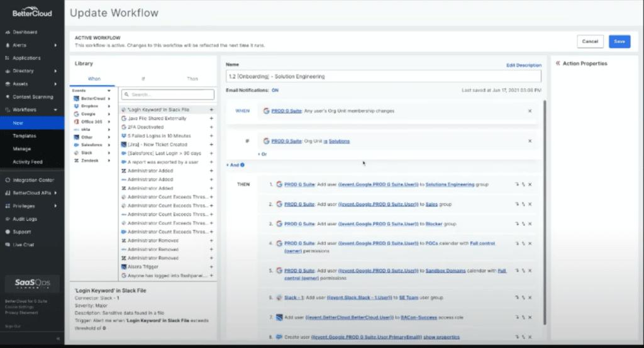
Task: Expand the Directory sidebar menu
Action: tap(55, 71)
